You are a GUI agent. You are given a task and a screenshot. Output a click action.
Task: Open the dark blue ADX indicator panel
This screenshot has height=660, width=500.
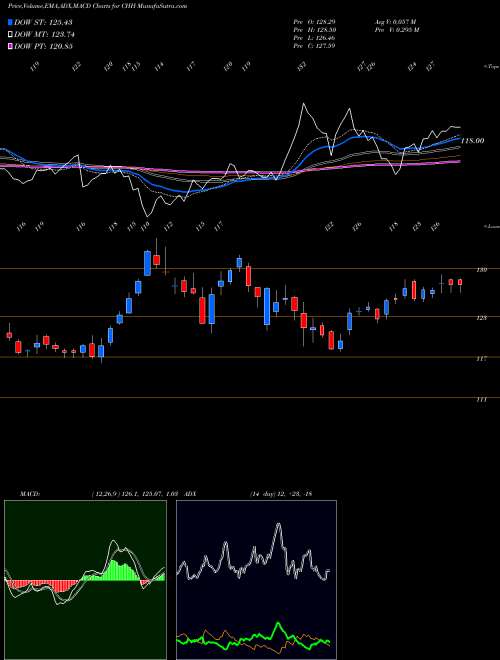click(x=256, y=580)
